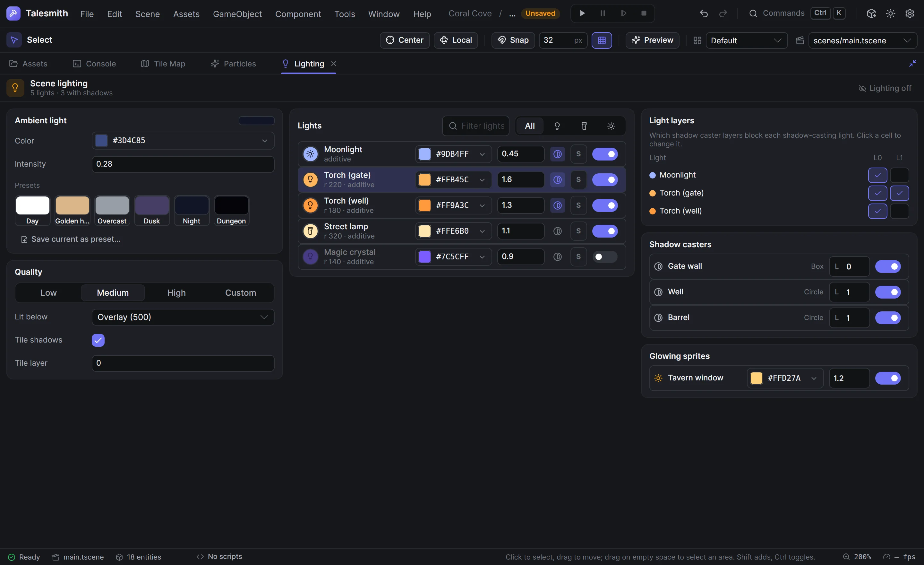Open the Default layout dropdown
The image size is (924, 565).
pyautogui.click(x=746, y=40)
